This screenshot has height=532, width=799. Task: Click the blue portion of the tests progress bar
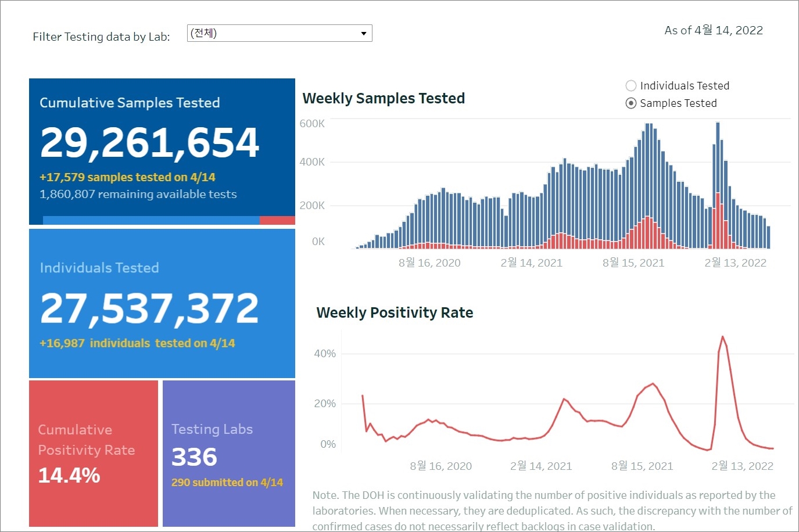tap(151, 220)
